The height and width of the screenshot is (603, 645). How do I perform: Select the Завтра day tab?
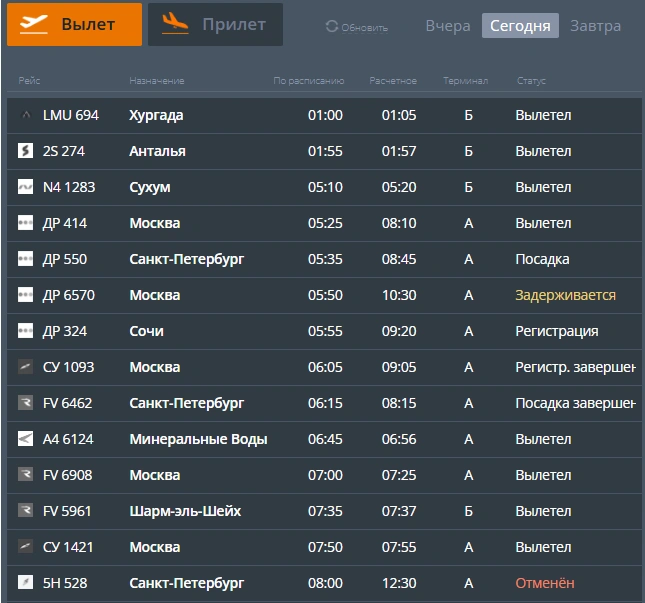coord(595,26)
